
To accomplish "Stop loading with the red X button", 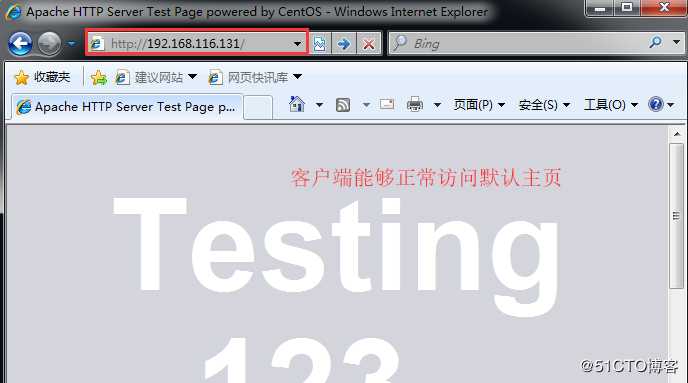I will pyautogui.click(x=369, y=44).
